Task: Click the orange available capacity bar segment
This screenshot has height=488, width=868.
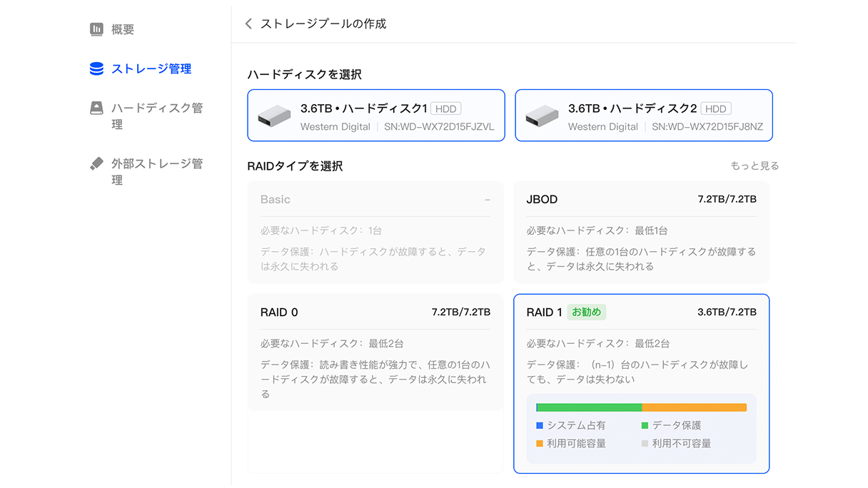Action: point(695,407)
